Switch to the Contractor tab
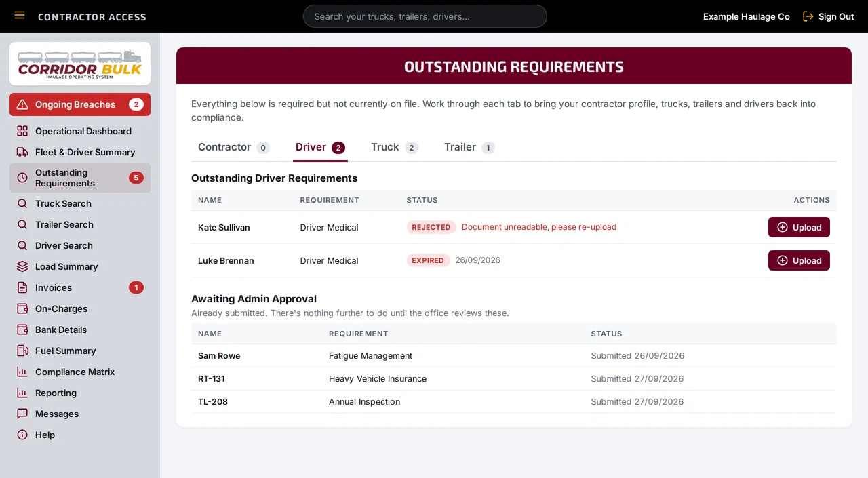Viewport: 868px width, 478px height. 233,147
